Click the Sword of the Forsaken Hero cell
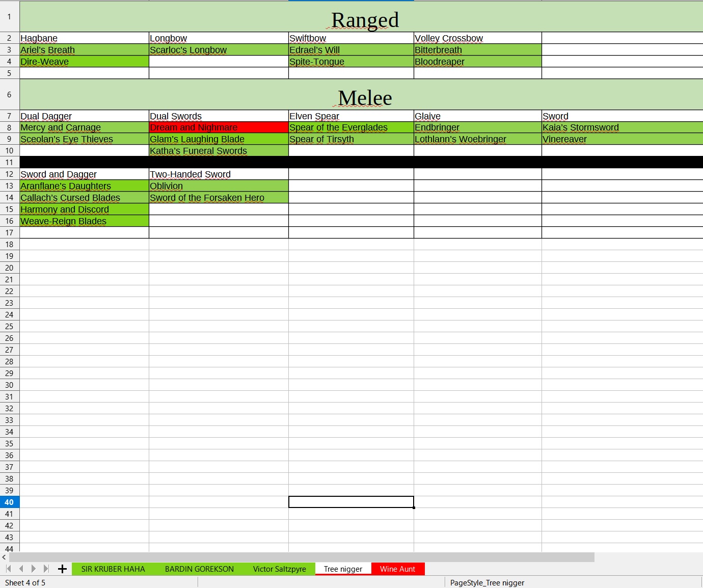 click(219, 198)
